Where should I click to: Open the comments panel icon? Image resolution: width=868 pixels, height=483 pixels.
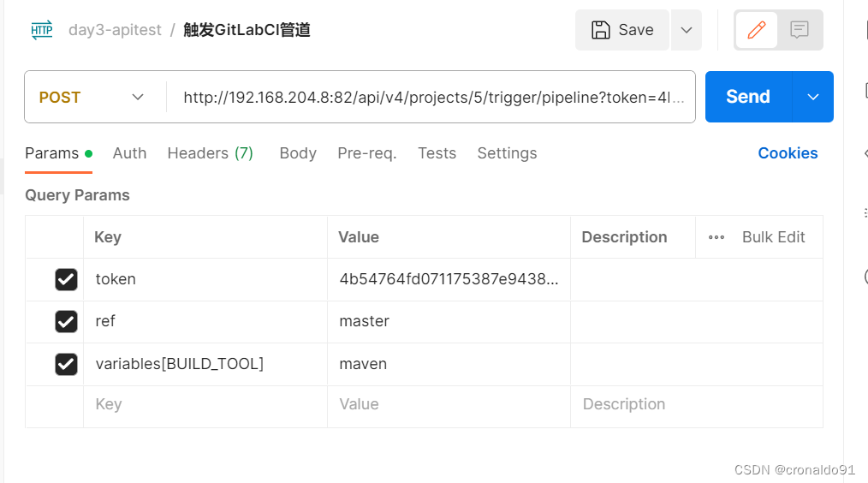[x=800, y=30]
